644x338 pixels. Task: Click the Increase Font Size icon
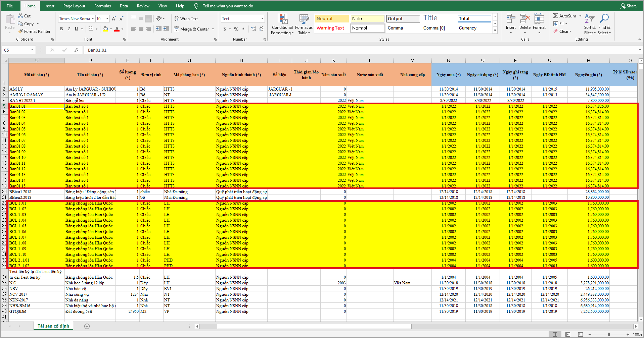coord(114,19)
